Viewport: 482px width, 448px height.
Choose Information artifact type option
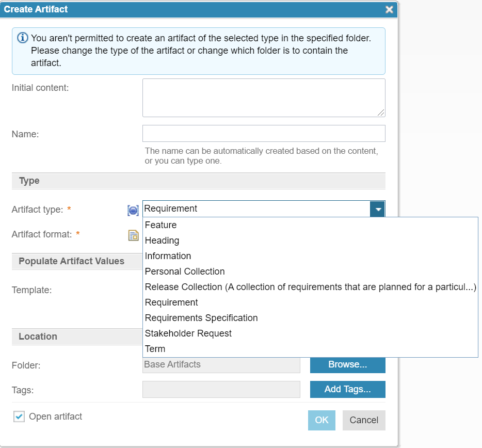[168, 256]
